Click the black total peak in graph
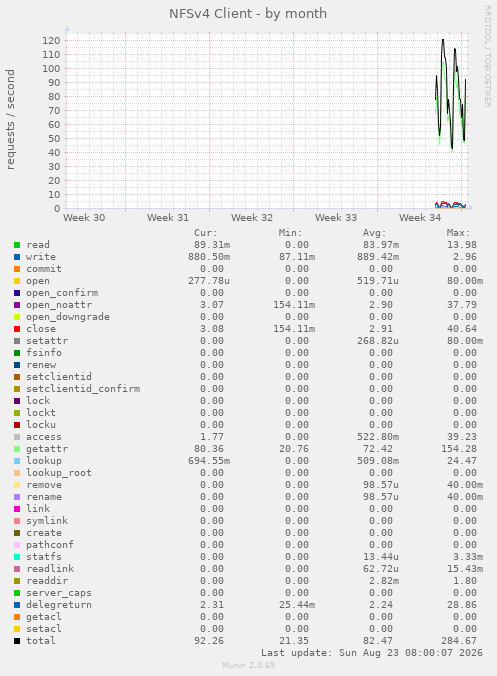Screen dimensions: 497x676 pyautogui.click(x=443, y=40)
